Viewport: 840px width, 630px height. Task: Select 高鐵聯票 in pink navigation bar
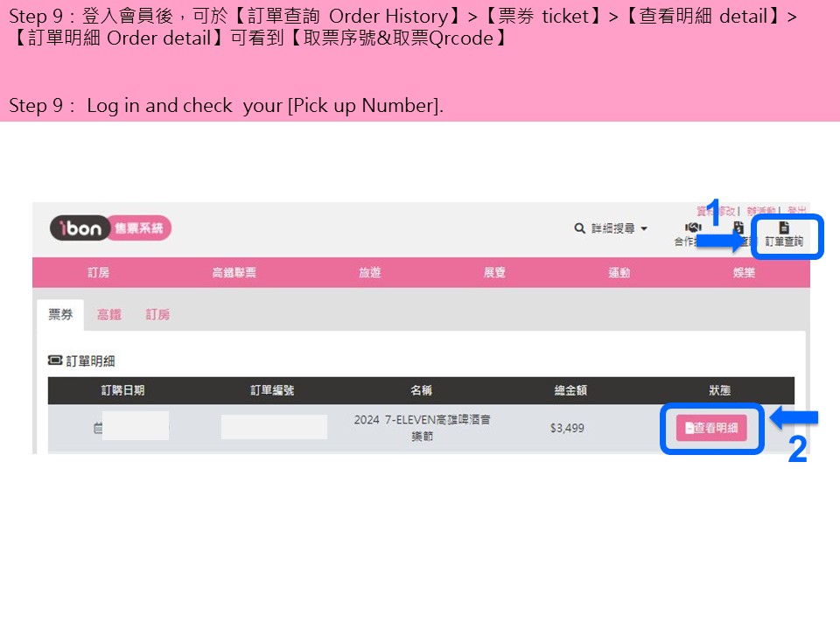coord(234,273)
